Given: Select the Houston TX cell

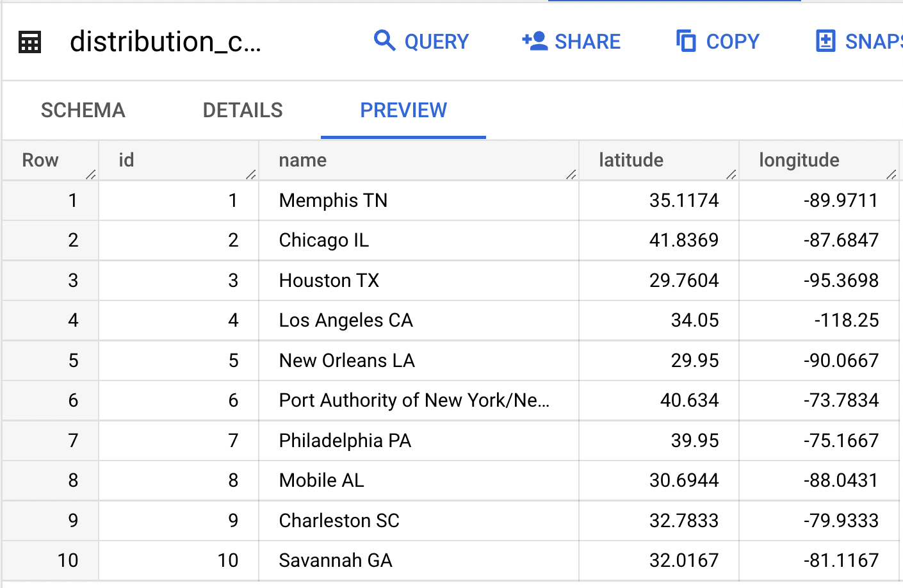Looking at the screenshot, I should click(419, 281).
